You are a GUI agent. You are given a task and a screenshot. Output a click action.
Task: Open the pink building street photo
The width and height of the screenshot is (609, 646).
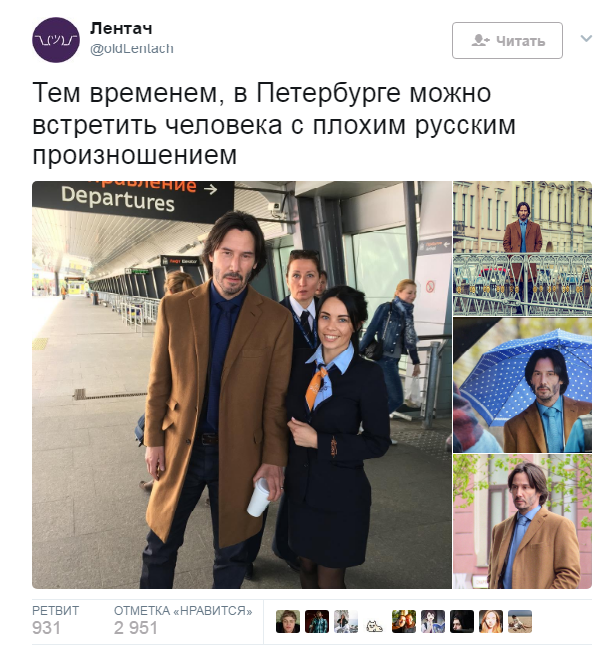[x=522, y=521]
